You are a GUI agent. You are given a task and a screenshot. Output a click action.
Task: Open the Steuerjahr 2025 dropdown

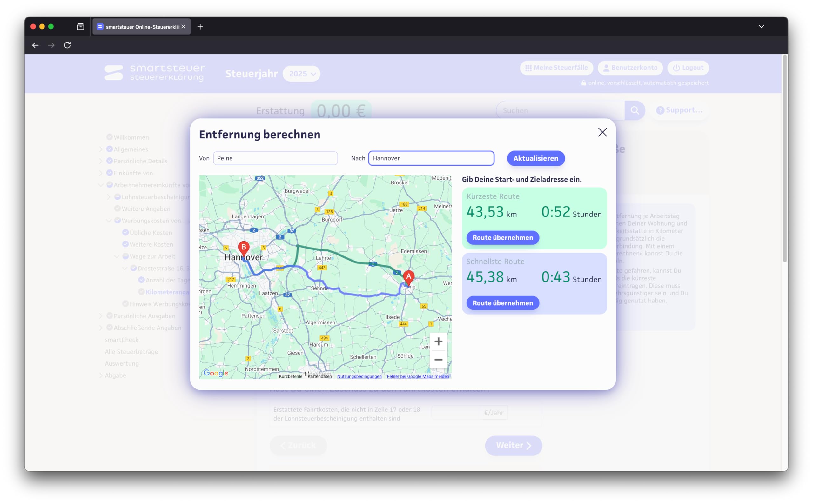(301, 74)
